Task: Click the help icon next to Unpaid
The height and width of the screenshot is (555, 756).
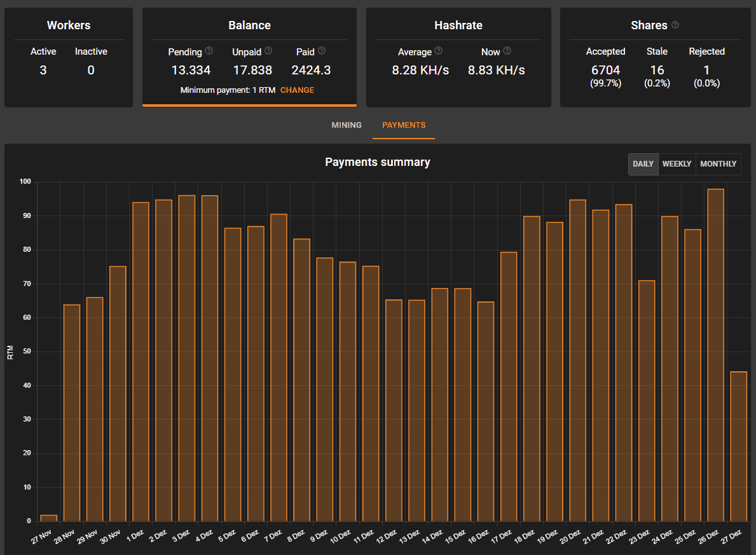Action: (x=268, y=51)
